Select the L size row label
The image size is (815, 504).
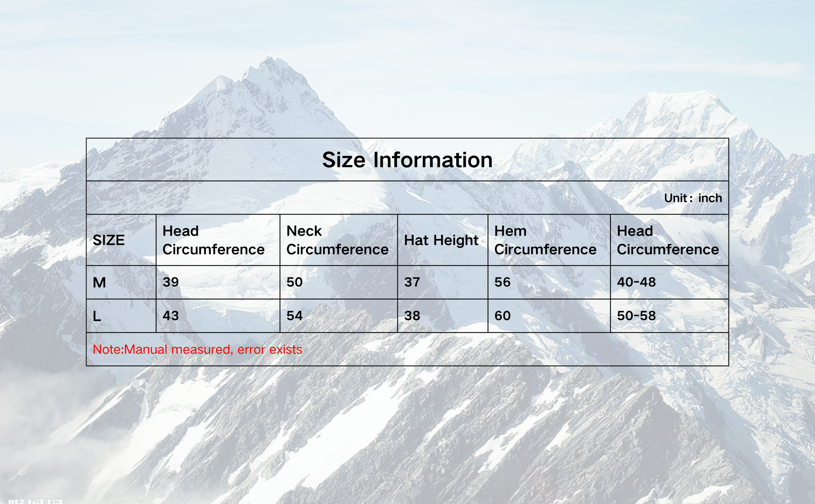[97, 316]
